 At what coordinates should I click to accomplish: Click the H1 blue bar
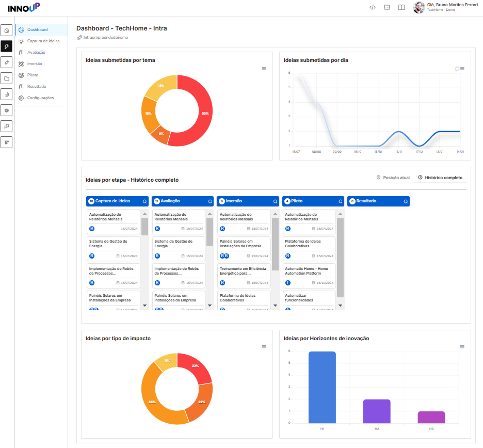click(x=322, y=387)
